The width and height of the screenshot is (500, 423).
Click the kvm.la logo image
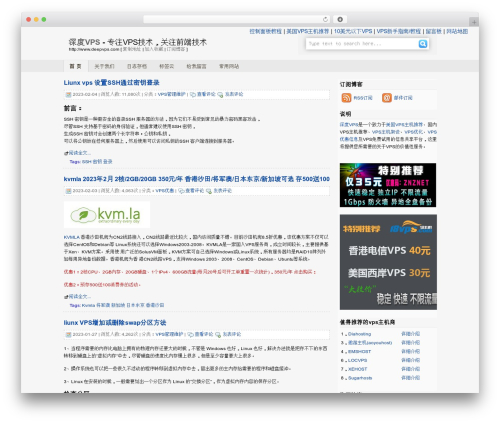tap(107, 215)
